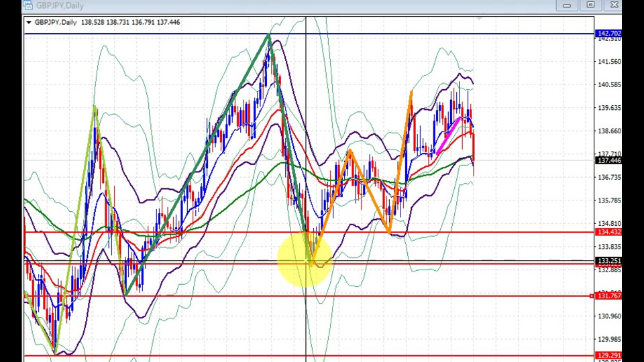
Task: Click the 141.560 value on price axis
Action: (x=609, y=62)
